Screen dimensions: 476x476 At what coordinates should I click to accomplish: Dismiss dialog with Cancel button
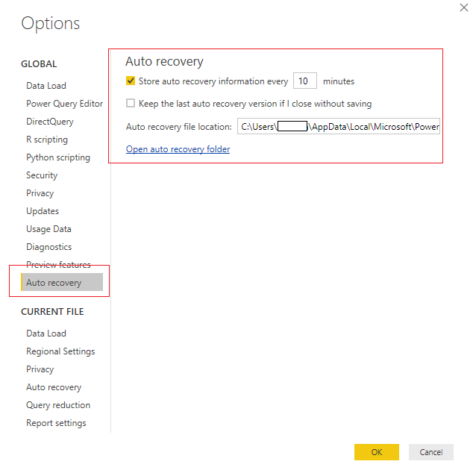[431, 452]
